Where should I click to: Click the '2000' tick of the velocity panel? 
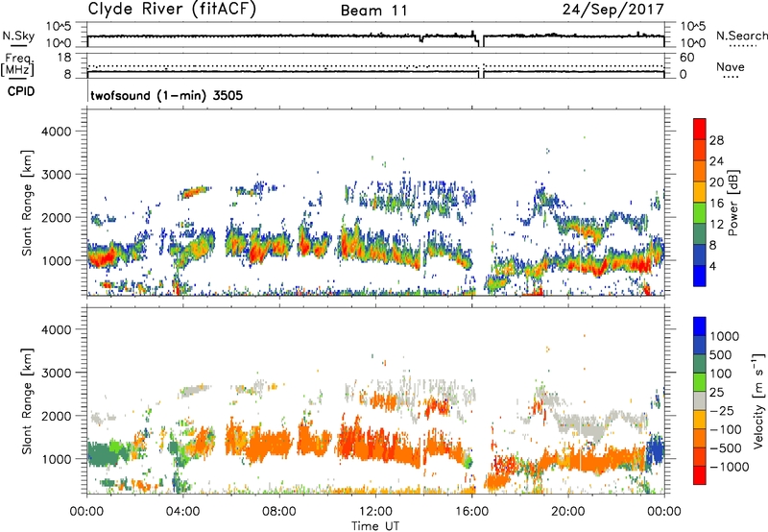click(57, 416)
